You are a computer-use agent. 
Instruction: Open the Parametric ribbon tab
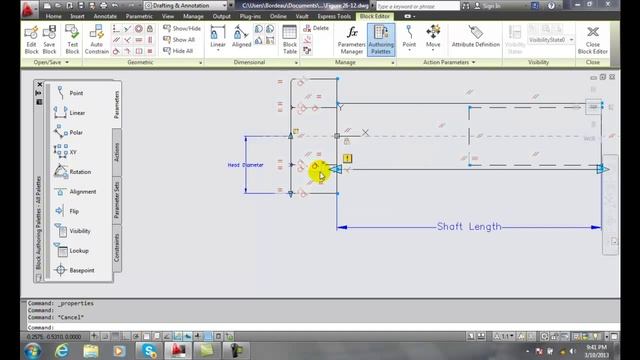pos(139,16)
